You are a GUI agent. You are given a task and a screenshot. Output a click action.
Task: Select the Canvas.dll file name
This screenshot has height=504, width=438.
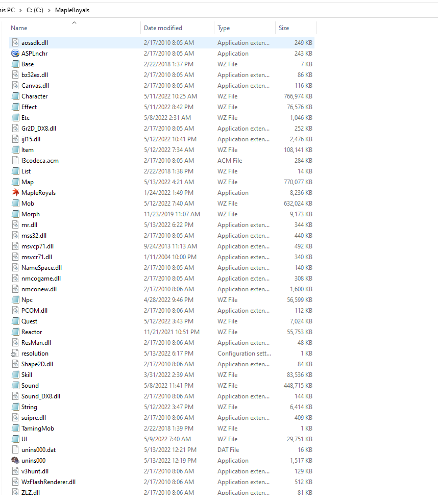(x=35, y=86)
